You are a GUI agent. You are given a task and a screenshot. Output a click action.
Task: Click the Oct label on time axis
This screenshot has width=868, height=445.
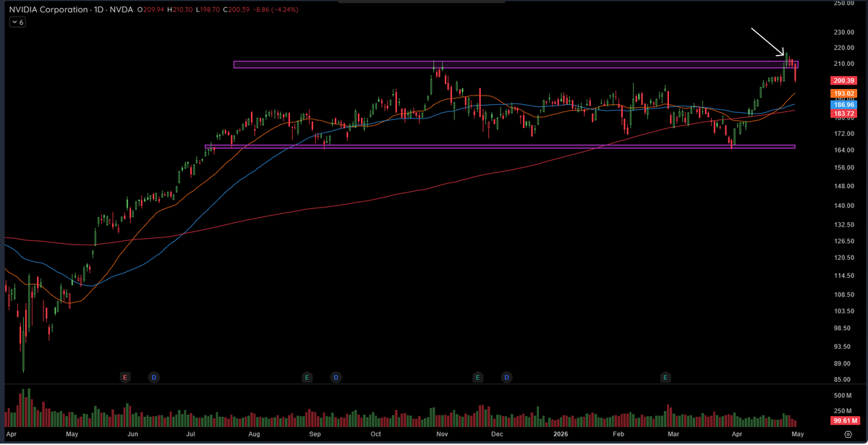[x=375, y=435]
